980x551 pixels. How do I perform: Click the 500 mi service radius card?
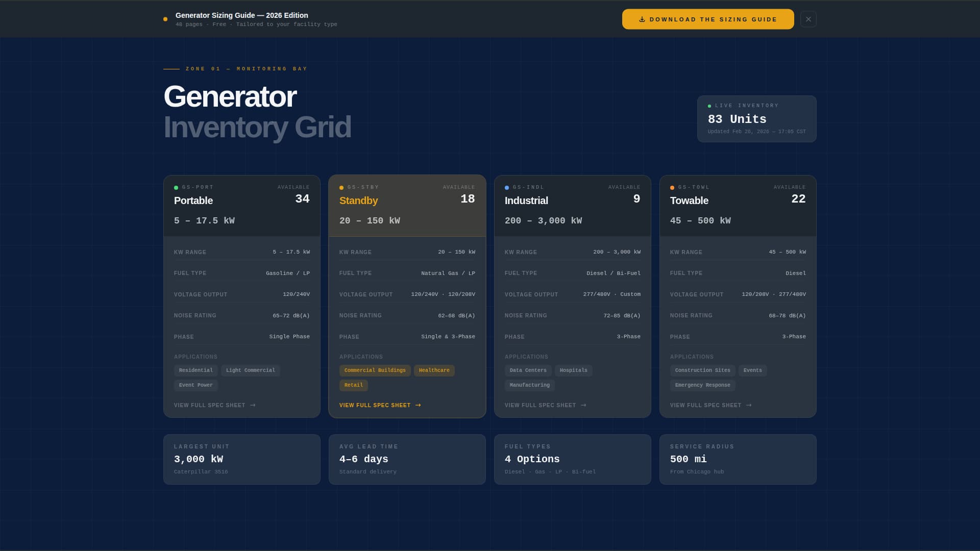coord(738,459)
